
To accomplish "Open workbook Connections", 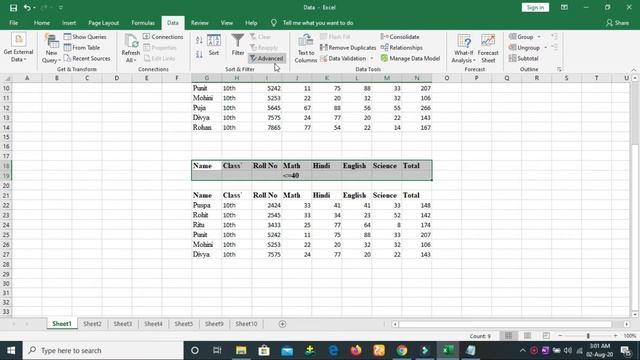I will coord(163,37).
